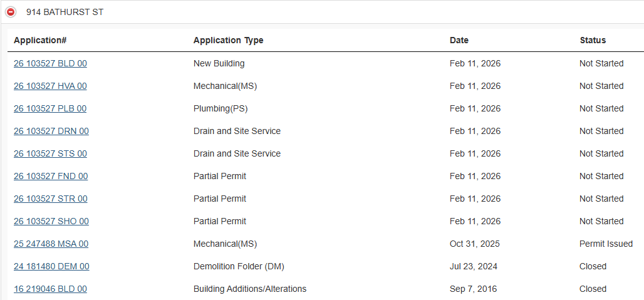Click the 914 BATHURST ST address heading
Screen dimensions: 644x300
[65, 12]
